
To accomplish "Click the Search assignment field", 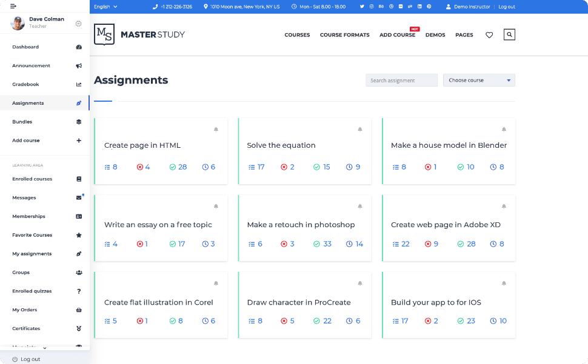I will (401, 81).
